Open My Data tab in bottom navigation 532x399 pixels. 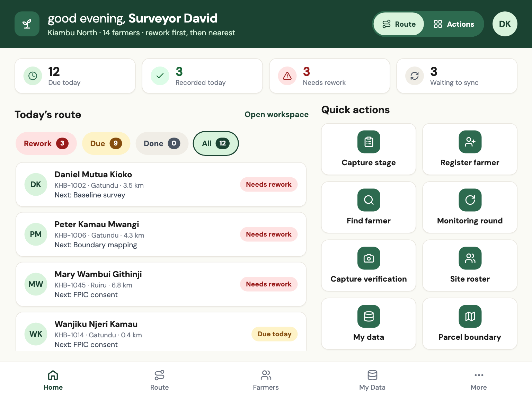pos(372,380)
